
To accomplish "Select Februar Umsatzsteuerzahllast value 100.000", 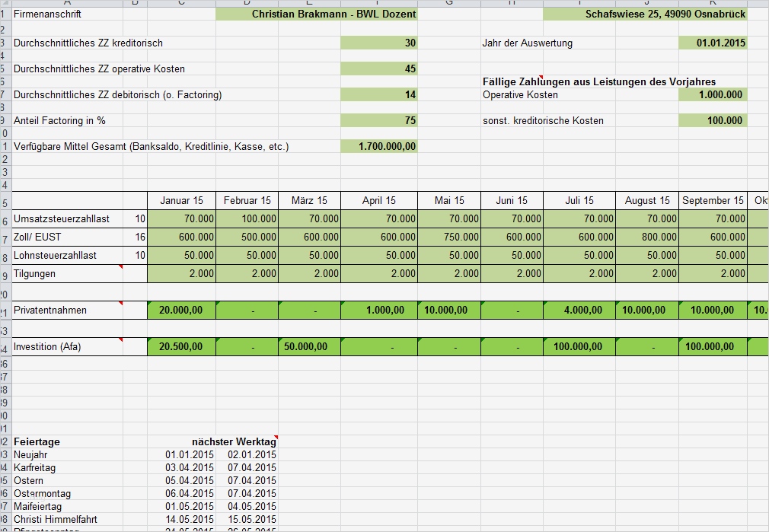I will 247,218.
